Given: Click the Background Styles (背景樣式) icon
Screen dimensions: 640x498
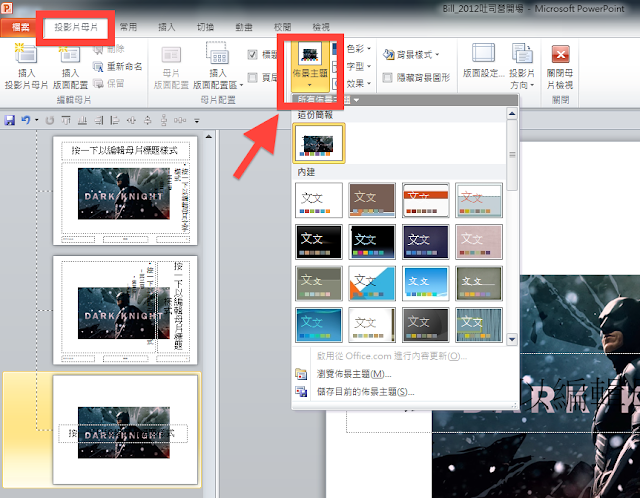Looking at the screenshot, I should 388,54.
